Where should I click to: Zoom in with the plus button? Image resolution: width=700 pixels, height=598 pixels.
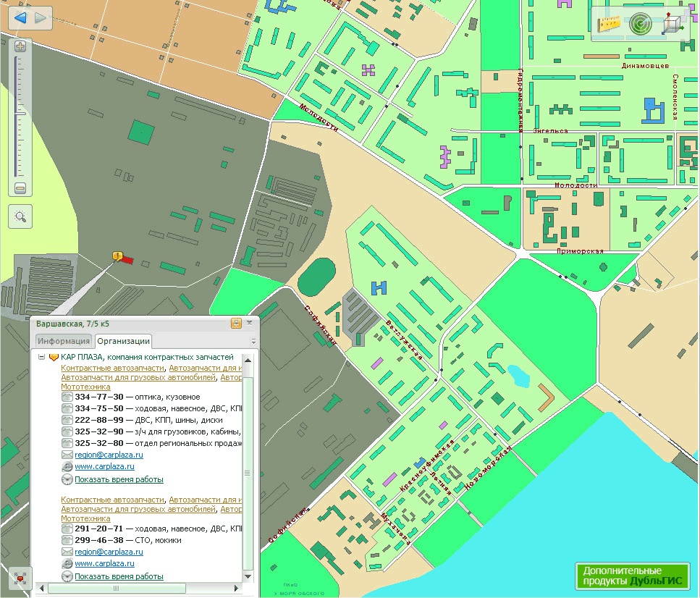(20, 46)
